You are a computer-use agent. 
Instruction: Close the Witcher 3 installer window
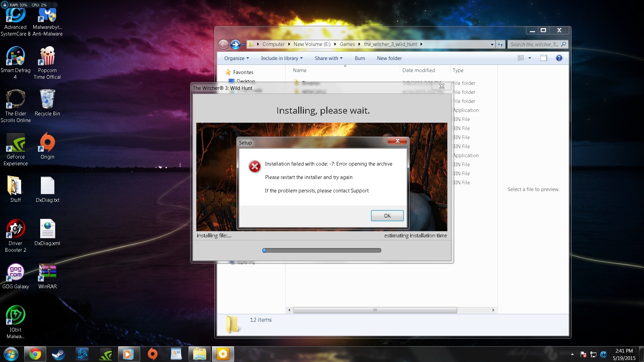tap(442, 86)
